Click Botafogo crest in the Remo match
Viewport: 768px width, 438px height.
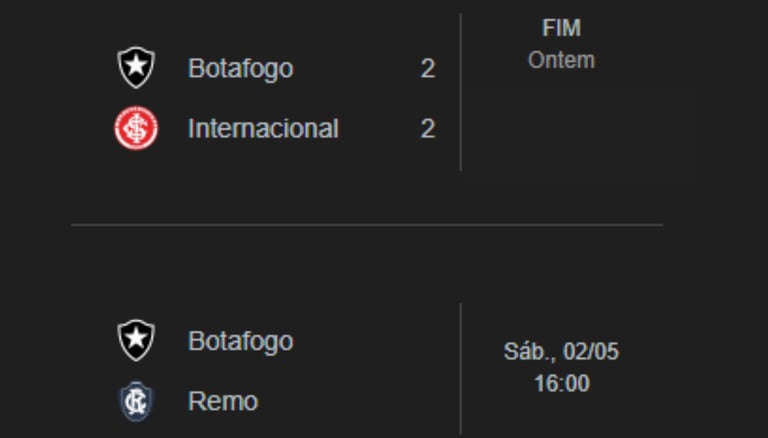[x=134, y=341]
